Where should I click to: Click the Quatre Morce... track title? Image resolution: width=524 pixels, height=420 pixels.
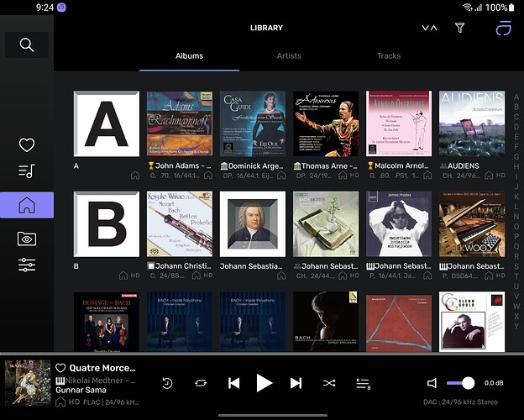(x=102, y=368)
